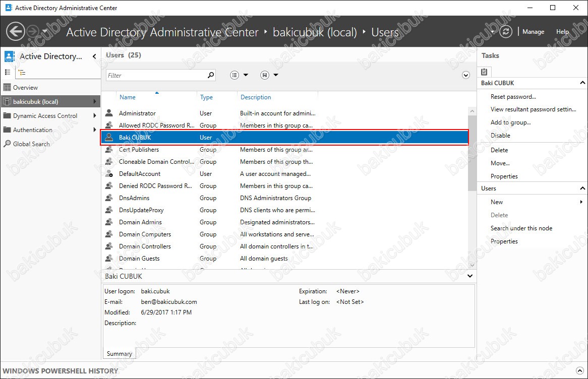Collapse the Users tasks section

(582, 188)
